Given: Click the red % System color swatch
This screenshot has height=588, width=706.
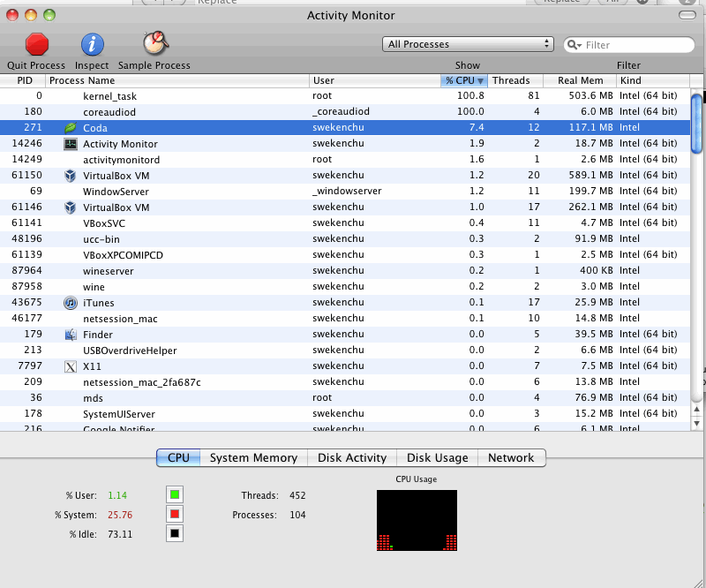Looking at the screenshot, I should click(175, 514).
